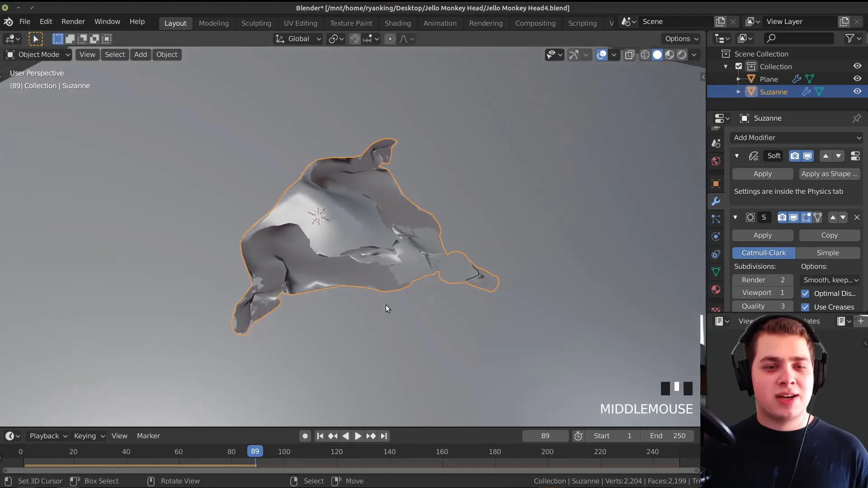This screenshot has width=868, height=488.
Task: Open the Physics properties tab icon
Action: click(x=716, y=236)
